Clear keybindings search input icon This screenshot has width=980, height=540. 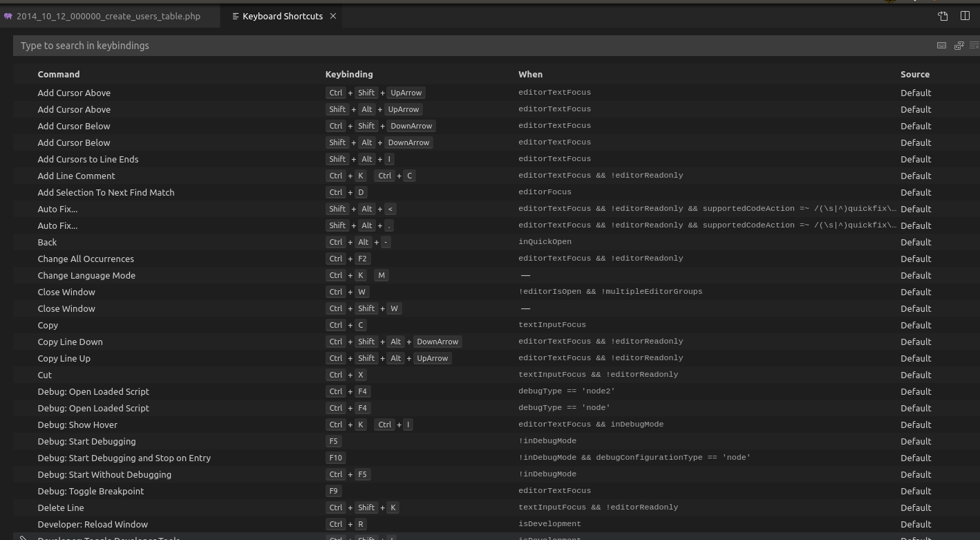coord(974,46)
